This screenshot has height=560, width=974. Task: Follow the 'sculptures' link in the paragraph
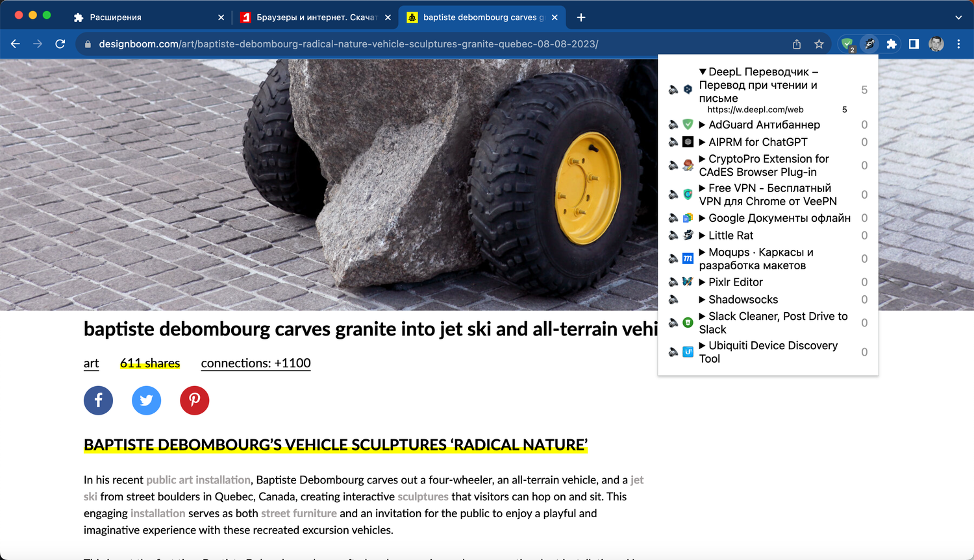coord(423,497)
